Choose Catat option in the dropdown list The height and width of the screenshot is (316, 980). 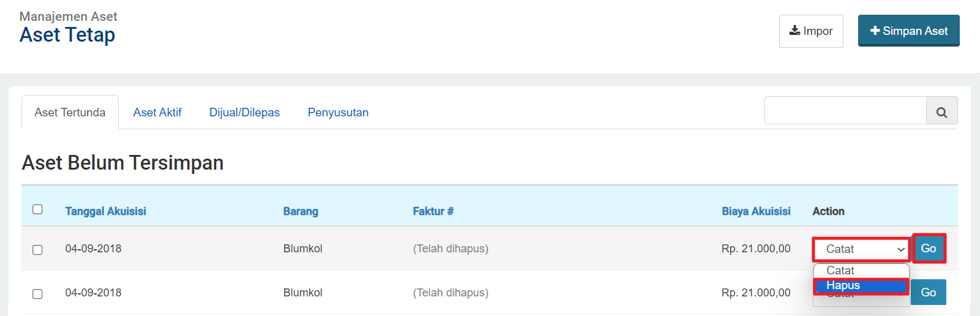pos(861,271)
